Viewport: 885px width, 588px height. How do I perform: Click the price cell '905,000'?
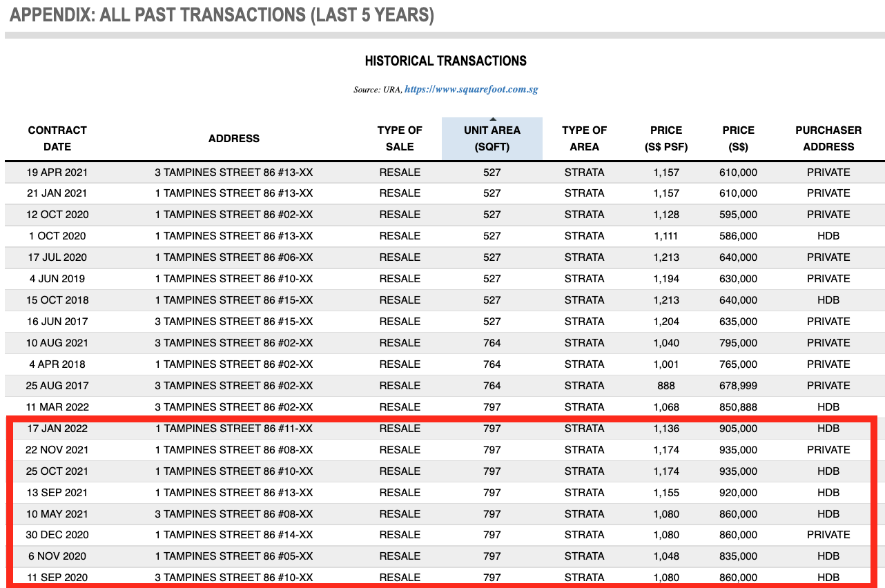pyautogui.click(x=738, y=429)
